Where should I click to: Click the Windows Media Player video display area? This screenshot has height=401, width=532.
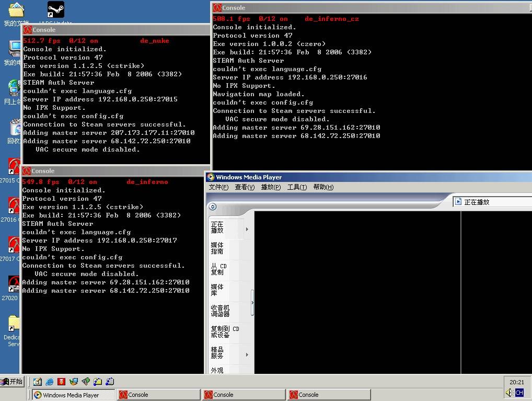pos(357,292)
